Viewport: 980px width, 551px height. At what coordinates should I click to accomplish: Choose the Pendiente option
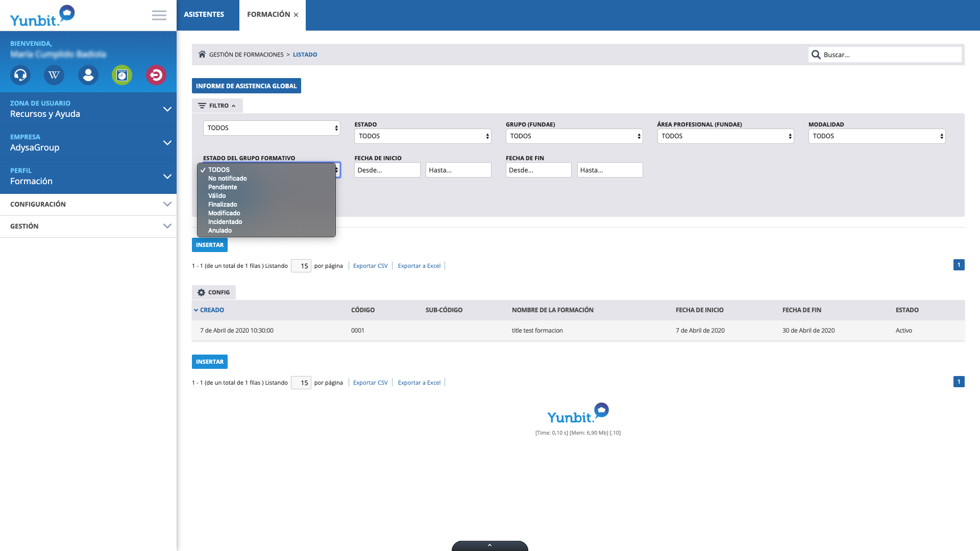(223, 187)
